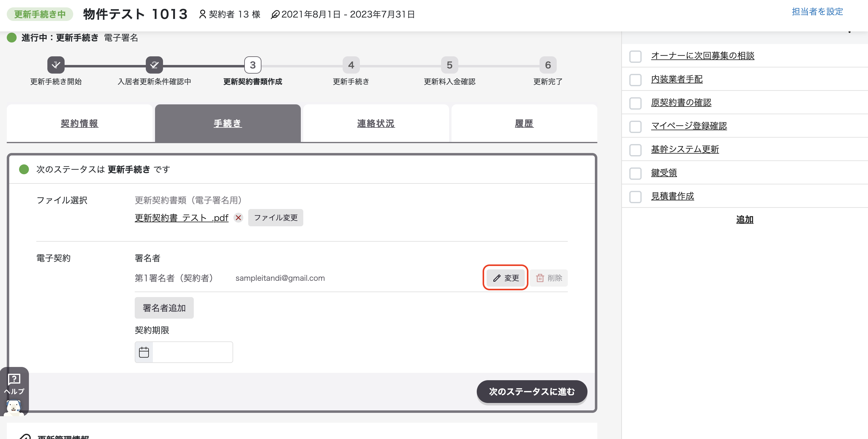
Task: Open 基幹システム更新 task link
Action: coord(685,149)
